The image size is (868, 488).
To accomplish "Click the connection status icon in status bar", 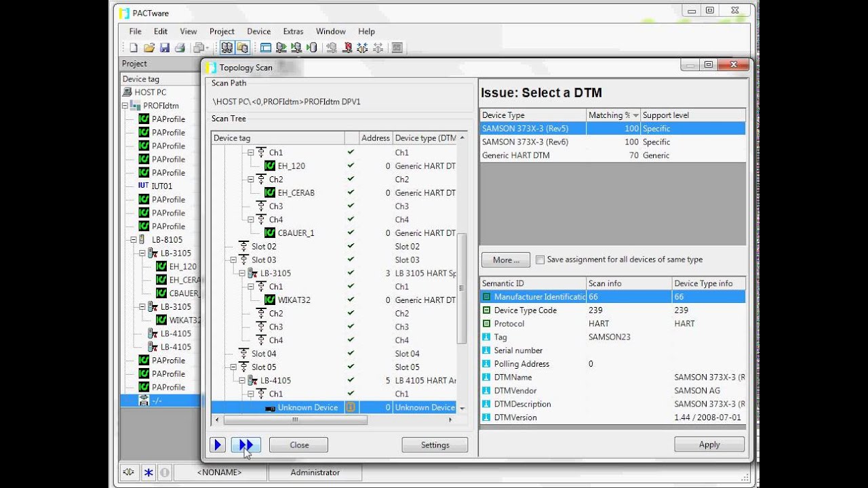I will [x=130, y=472].
